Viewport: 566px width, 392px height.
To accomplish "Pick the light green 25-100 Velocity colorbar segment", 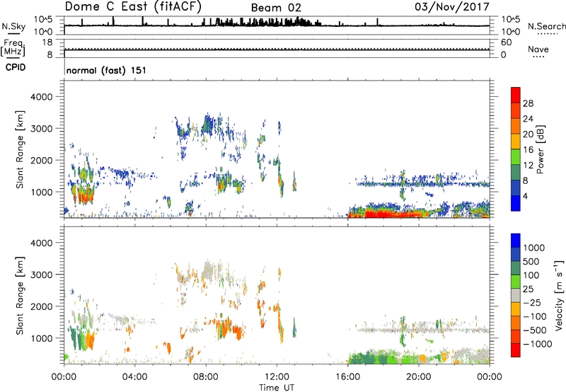I will pos(516,282).
